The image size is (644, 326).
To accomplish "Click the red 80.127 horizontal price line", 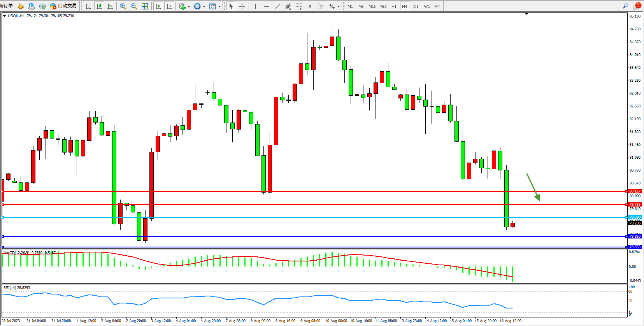I will pos(311,191).
